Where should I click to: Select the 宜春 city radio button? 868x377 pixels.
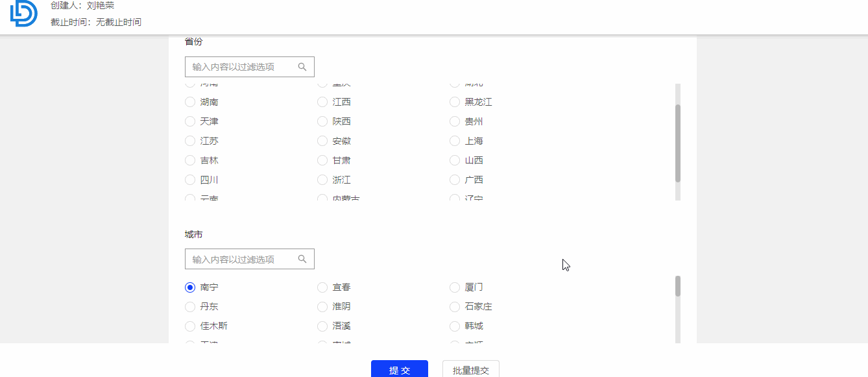(322, 287)
